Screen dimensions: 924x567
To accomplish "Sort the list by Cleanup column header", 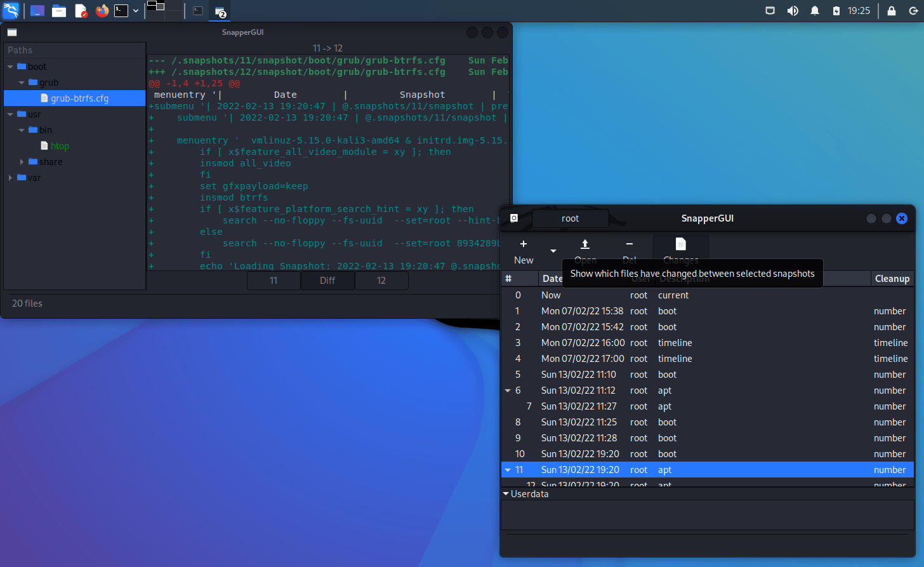I will coord(892,279).
